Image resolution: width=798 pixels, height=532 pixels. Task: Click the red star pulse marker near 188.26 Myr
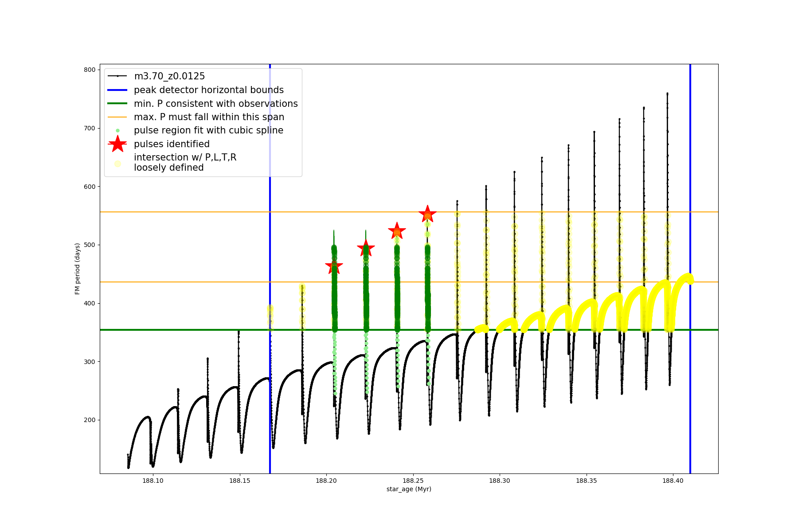click(x=427, y=214)
